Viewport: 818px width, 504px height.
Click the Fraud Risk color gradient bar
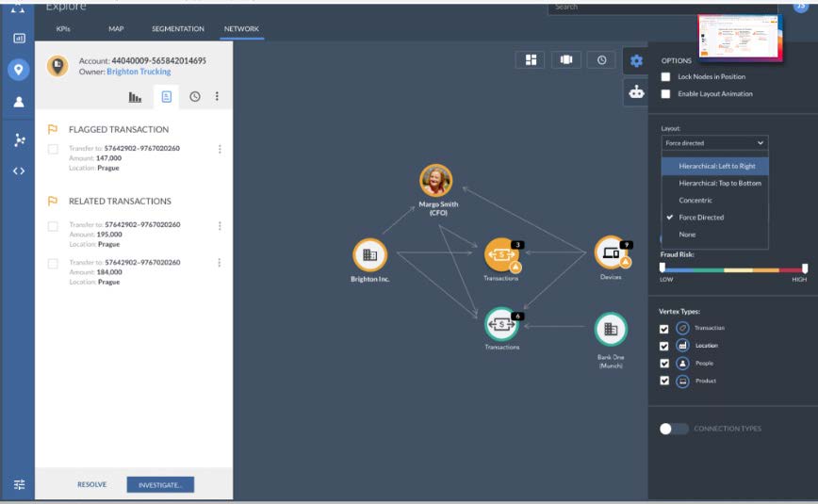tap(733, 270)
